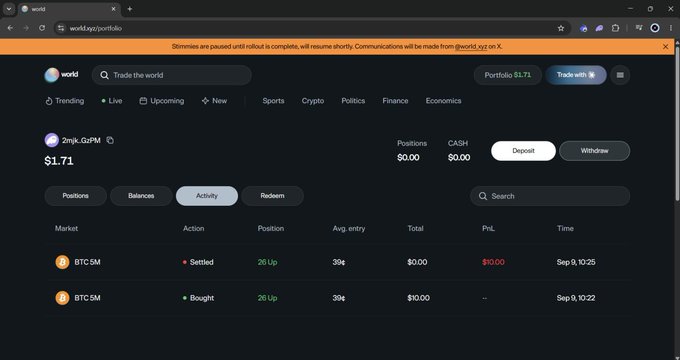
Task: Click the Portfolio $1.71 button
Action: click(x=508, y=75)
